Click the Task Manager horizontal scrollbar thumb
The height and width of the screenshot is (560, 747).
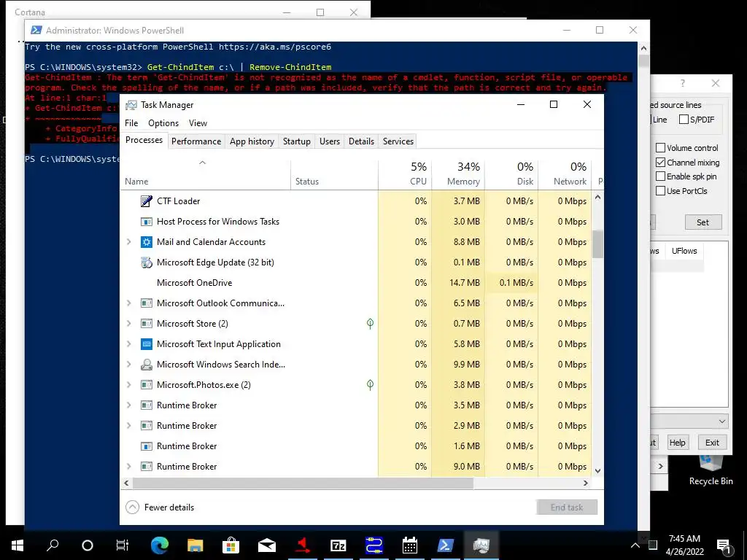click(303, 483)
